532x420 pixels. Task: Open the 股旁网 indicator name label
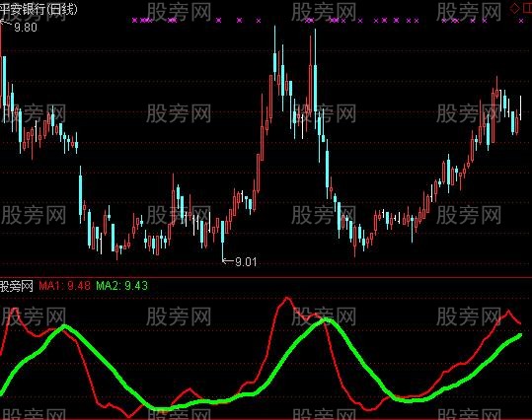16,286
